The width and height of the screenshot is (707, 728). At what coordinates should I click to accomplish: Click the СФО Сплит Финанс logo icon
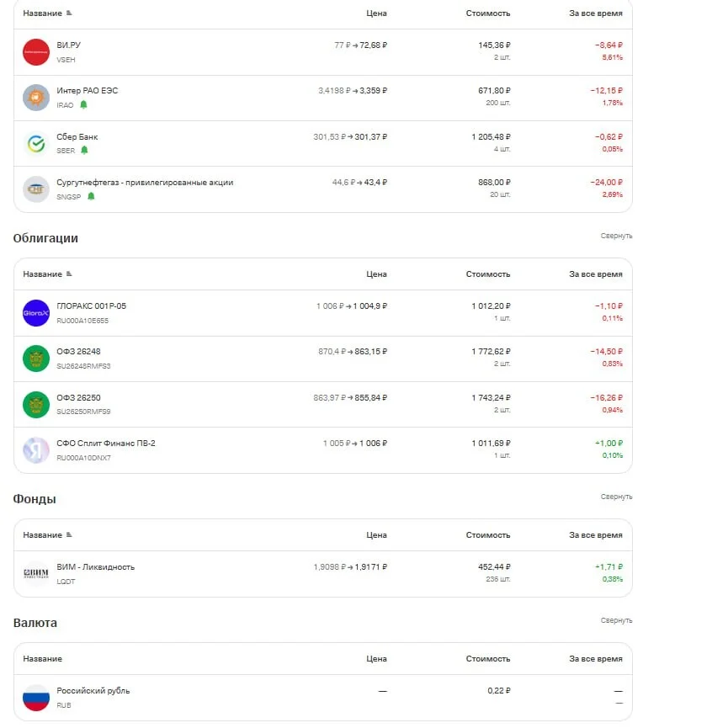(x=35, y=450)
